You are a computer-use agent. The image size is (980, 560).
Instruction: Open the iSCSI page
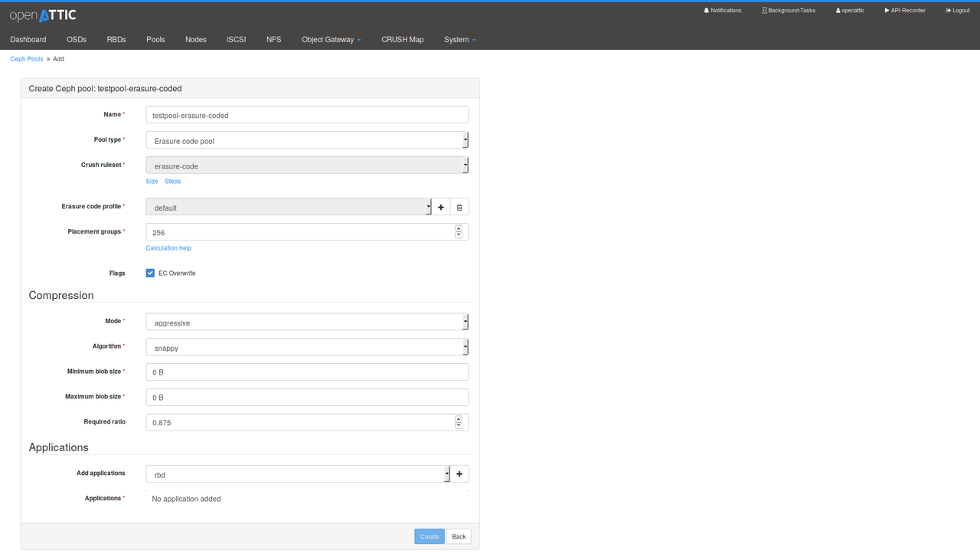point(237,39)
